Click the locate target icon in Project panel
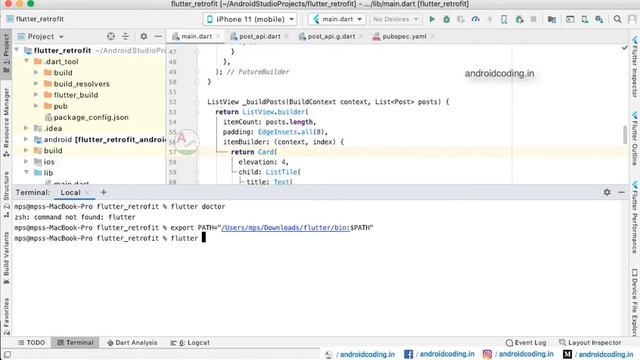640x360 pixels. (x=111, y=36)
